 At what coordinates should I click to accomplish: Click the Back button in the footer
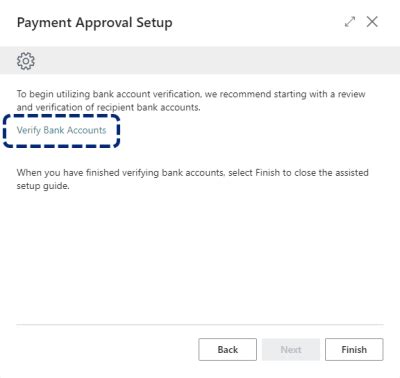228,349
